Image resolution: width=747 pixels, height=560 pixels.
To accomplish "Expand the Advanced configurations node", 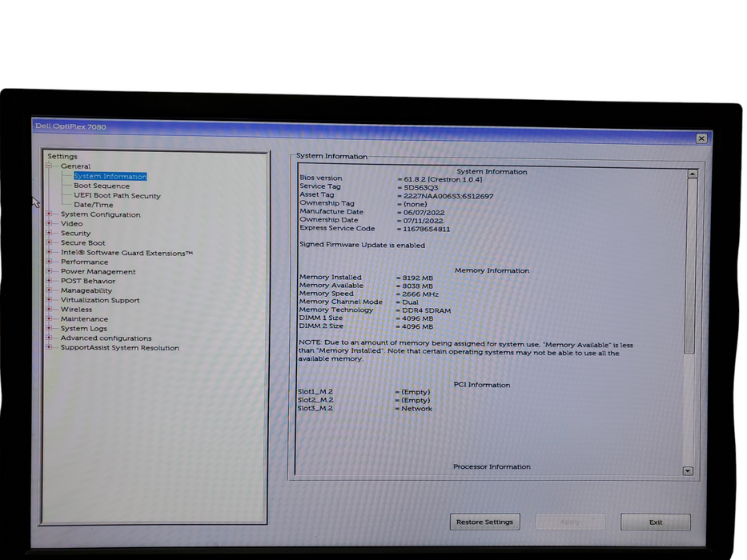I will pyautogui.click(x=49, y=338).
